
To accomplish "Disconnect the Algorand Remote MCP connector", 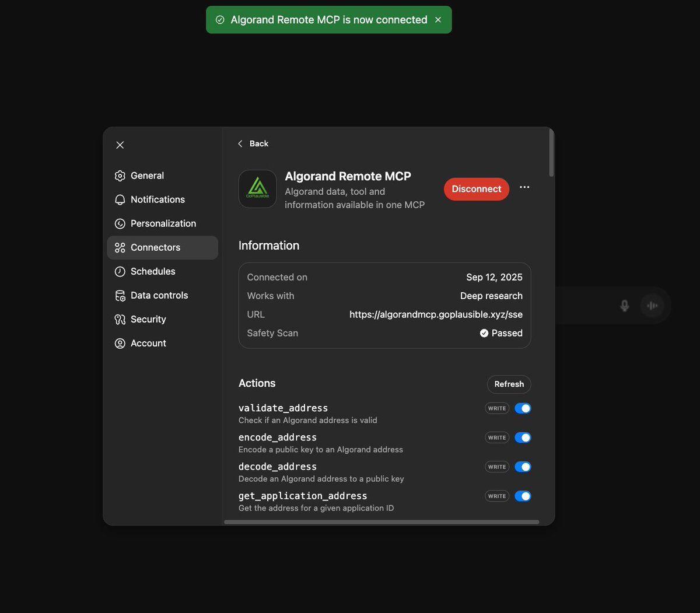I will point(477,189).
